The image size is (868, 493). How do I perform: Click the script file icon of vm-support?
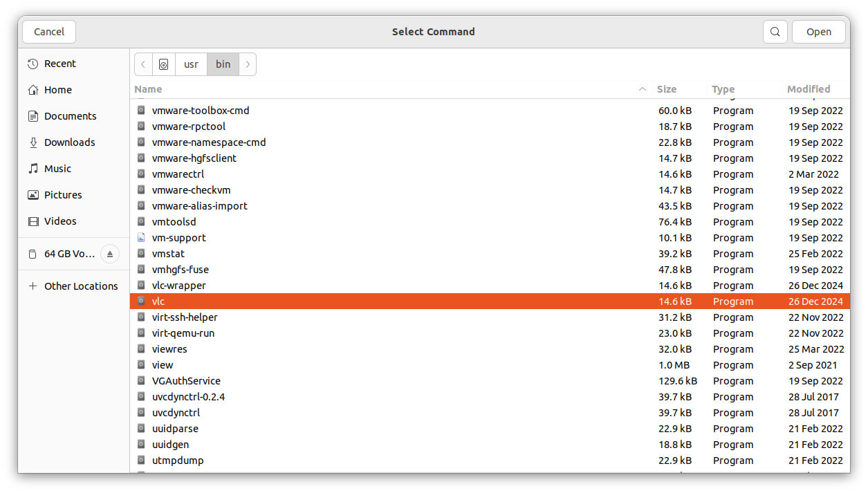click(x=141, y=238)
